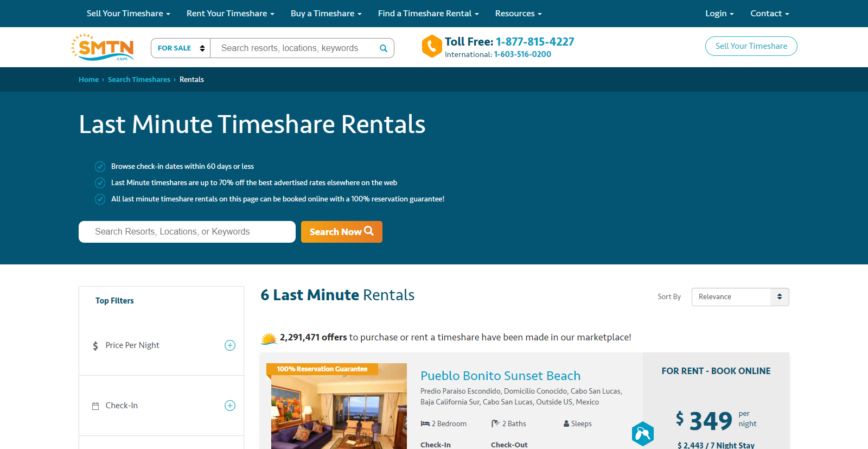Click the SMTN logo
This screenshot has height=449, width=868.
click(x=103, y=47)
